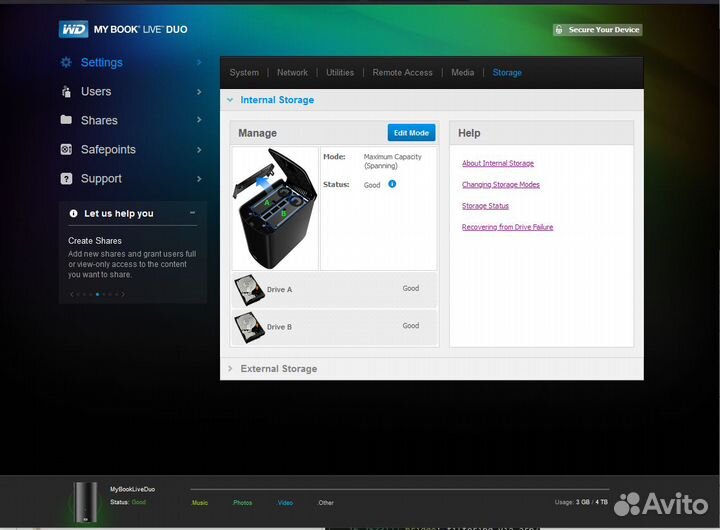The height and width of the screenshot is (530, 720).
Task: Expand the External Storage section chevron
Action: click(x=230, y=368)
